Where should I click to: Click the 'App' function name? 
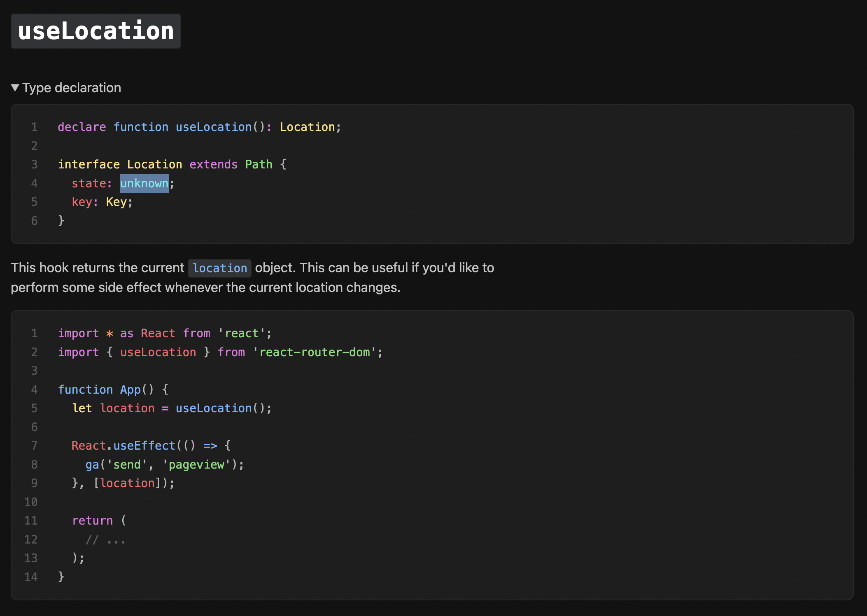click(130, 390)
